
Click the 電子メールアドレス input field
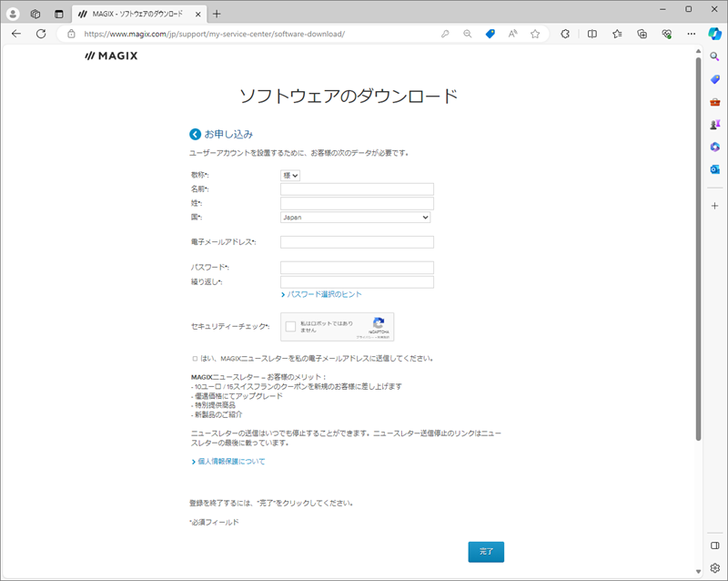(x=357, y=242)
